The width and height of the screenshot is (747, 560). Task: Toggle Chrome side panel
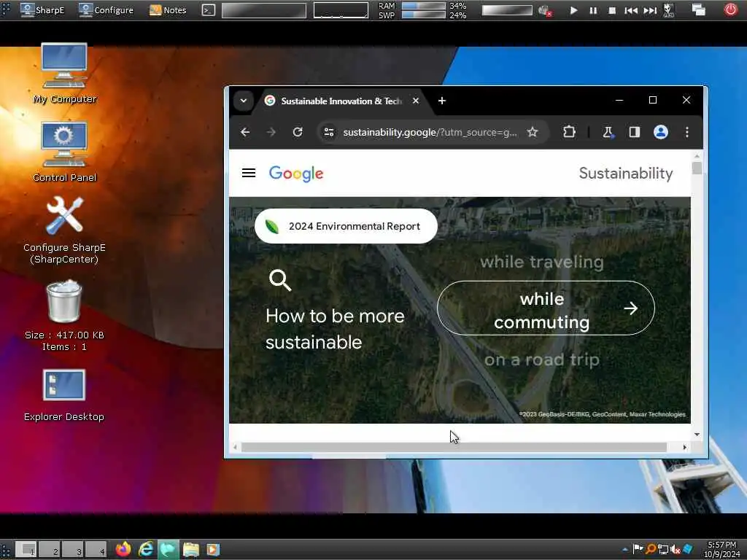tap(634, 132)
